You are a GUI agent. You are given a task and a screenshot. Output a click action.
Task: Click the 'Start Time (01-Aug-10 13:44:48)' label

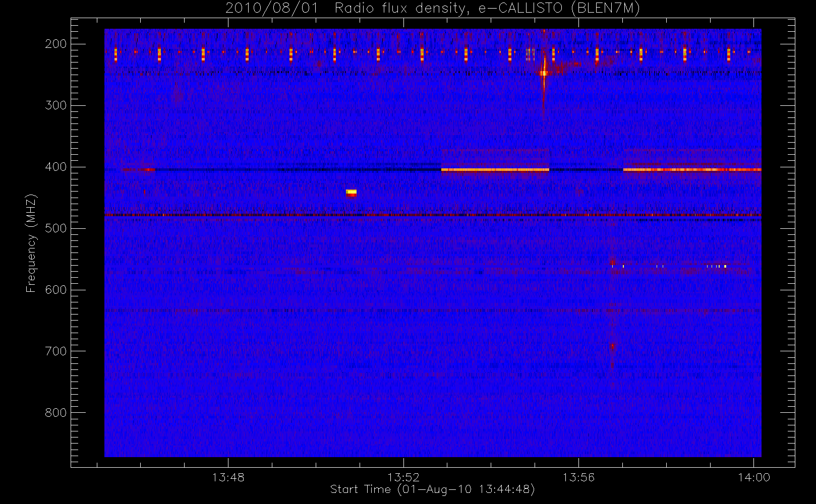pyautogui.click(x=432, y=489)
